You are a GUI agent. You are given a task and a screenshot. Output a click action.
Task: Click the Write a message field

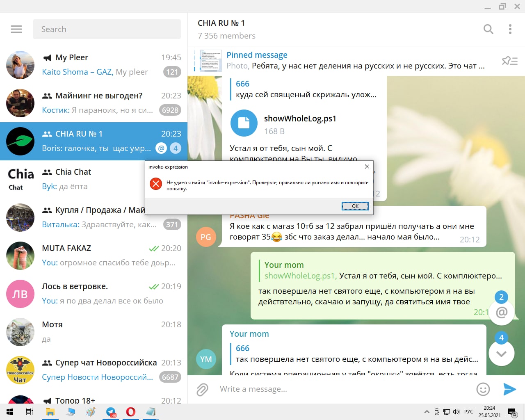click(x=345, y=389)
